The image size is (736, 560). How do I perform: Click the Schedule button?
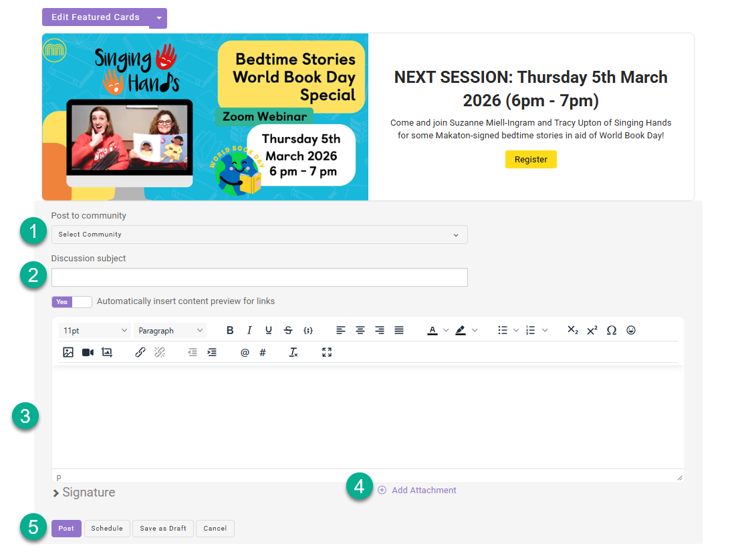point(107,529)
